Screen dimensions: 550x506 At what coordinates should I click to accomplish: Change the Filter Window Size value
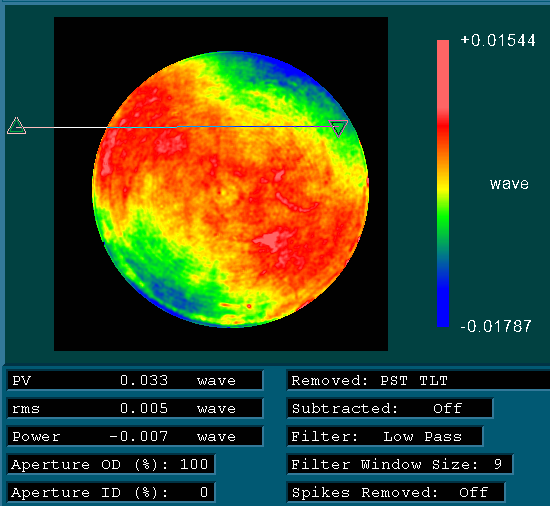400,464
